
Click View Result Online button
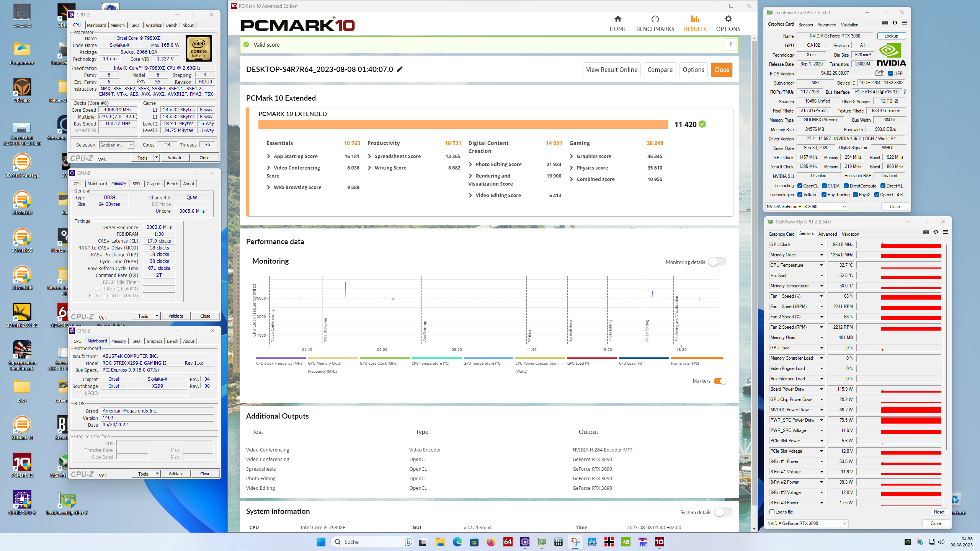(612, 70)
